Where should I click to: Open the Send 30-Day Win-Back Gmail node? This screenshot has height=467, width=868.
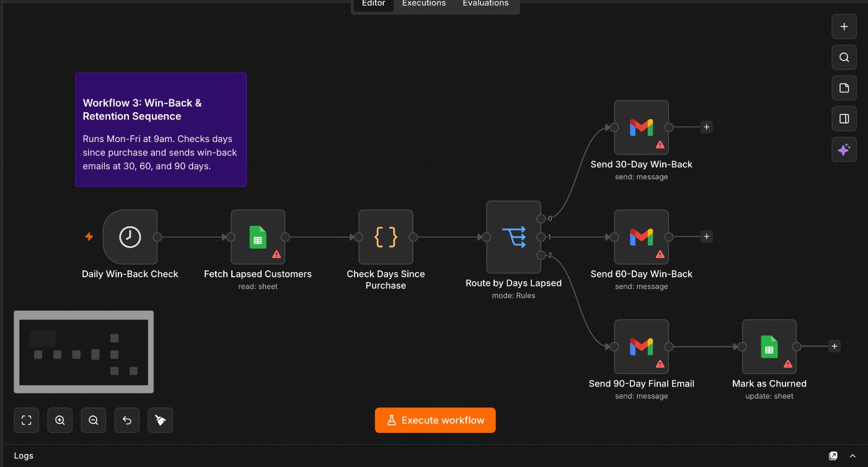click(641, 127)
